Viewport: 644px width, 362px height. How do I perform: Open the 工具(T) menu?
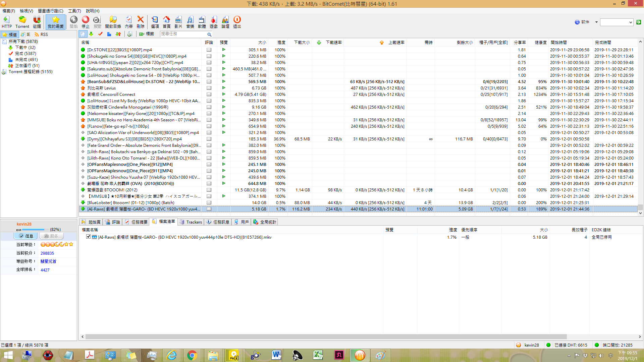[x=74, y=11]
